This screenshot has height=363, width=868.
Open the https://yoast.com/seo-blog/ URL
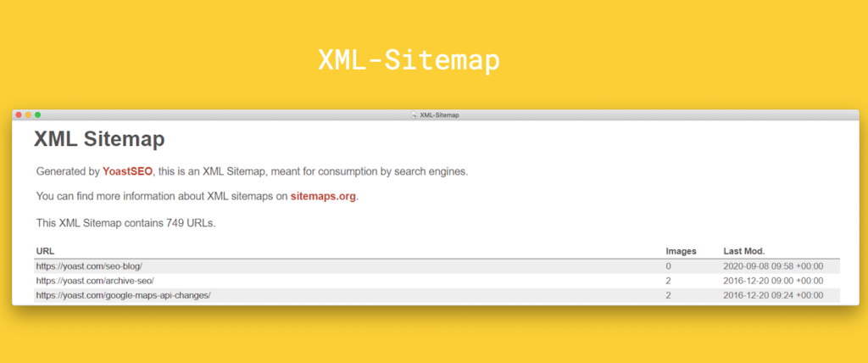click(x=89, y=266)
